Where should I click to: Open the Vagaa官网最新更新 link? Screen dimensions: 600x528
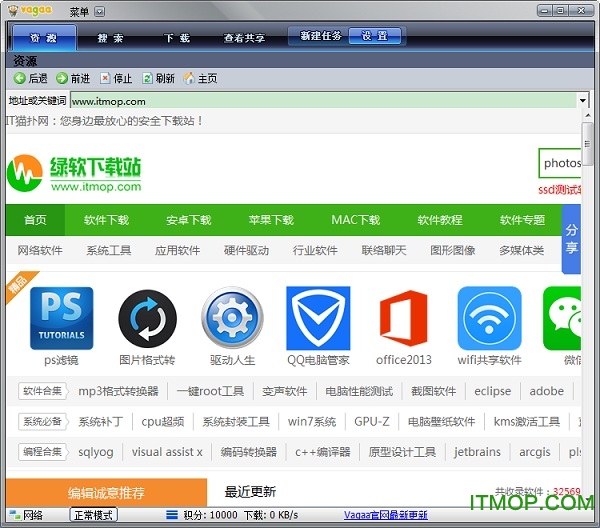(385, 515)
